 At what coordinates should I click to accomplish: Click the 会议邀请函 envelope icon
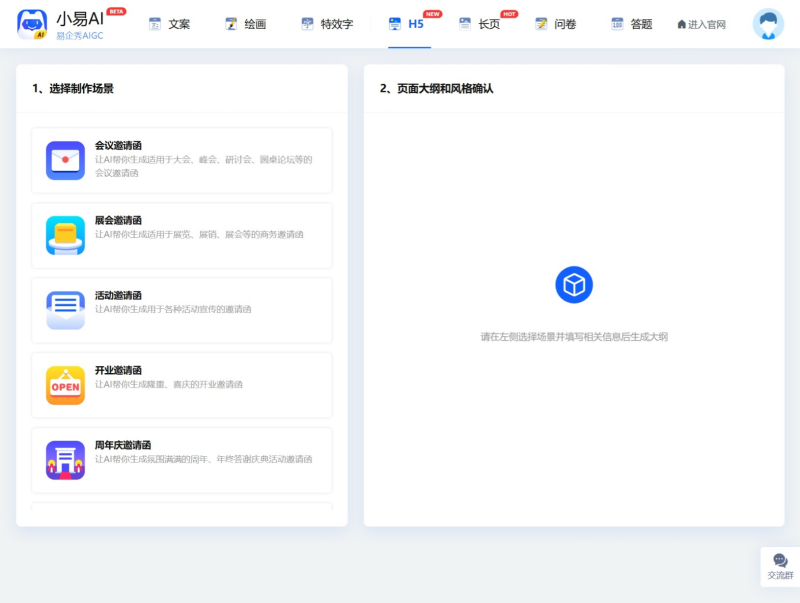pos(65,160)
